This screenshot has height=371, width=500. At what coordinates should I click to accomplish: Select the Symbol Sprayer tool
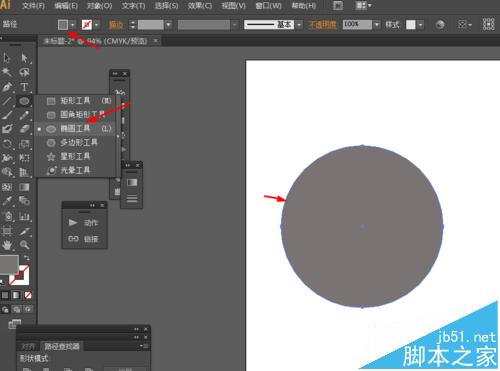point(7,216)
